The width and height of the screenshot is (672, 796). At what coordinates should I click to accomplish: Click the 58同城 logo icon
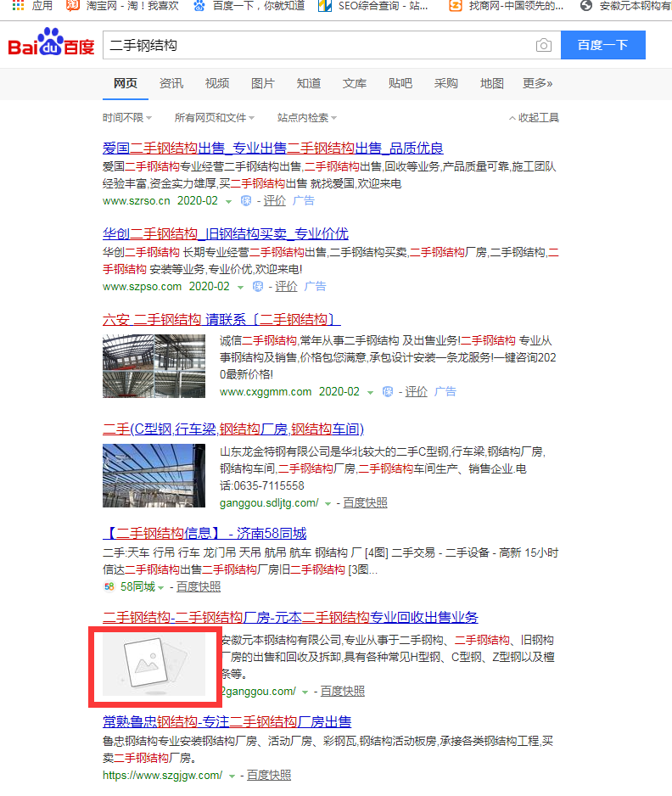point(109,587)
